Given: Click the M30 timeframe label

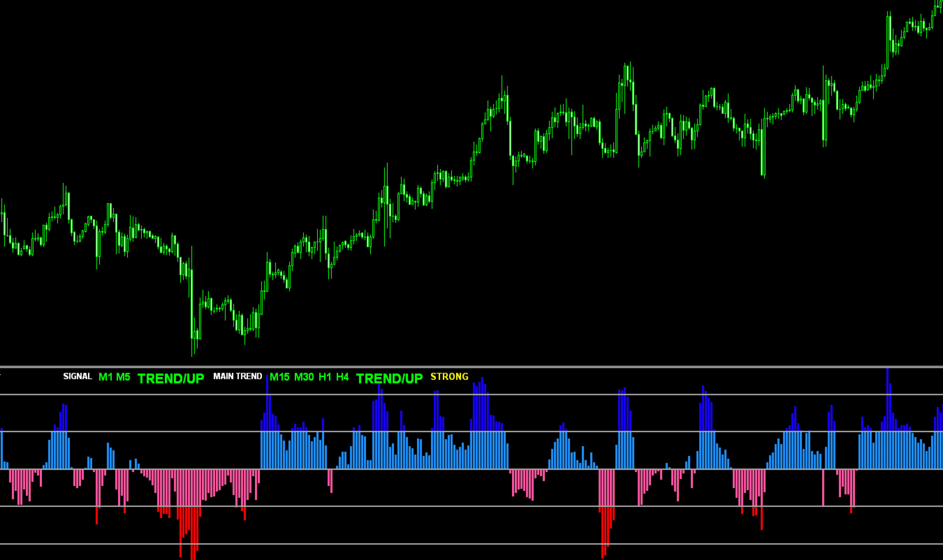Looking at the screenshot, I should [304, 377].
